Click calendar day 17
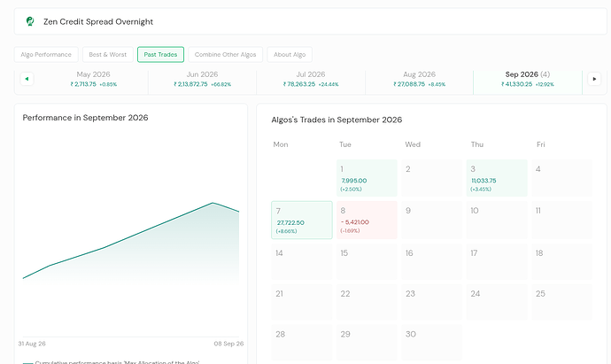This screenshot has height=364, width=611. click(x=497, y=261)
